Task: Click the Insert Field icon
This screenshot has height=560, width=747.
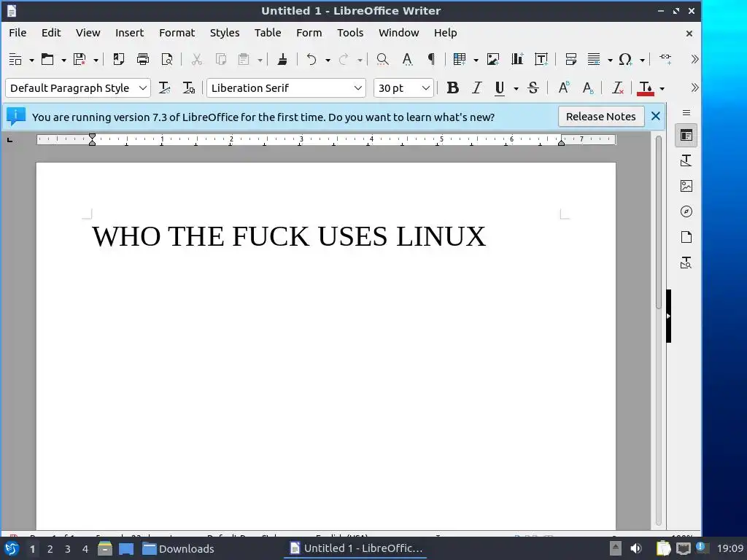Action: click(594, 59)
